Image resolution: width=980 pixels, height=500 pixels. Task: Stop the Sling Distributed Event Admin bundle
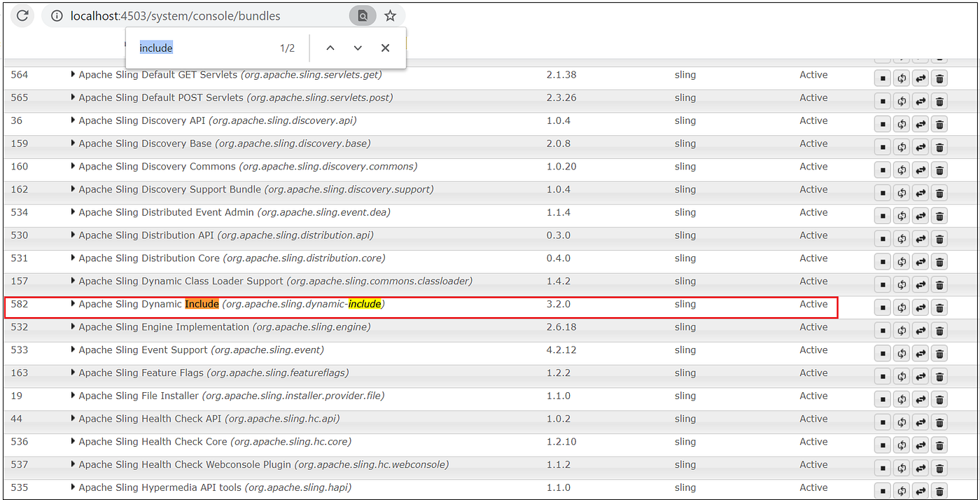point(883,216)
